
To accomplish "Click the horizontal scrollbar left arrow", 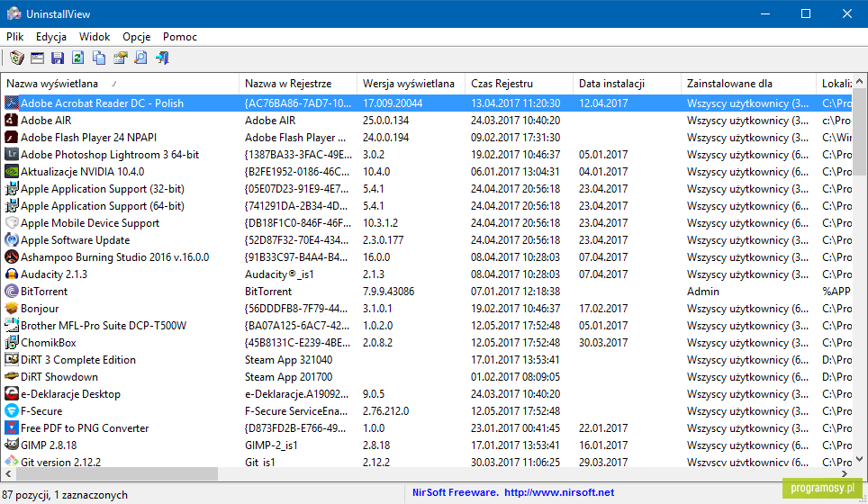I will click(8, 473).
